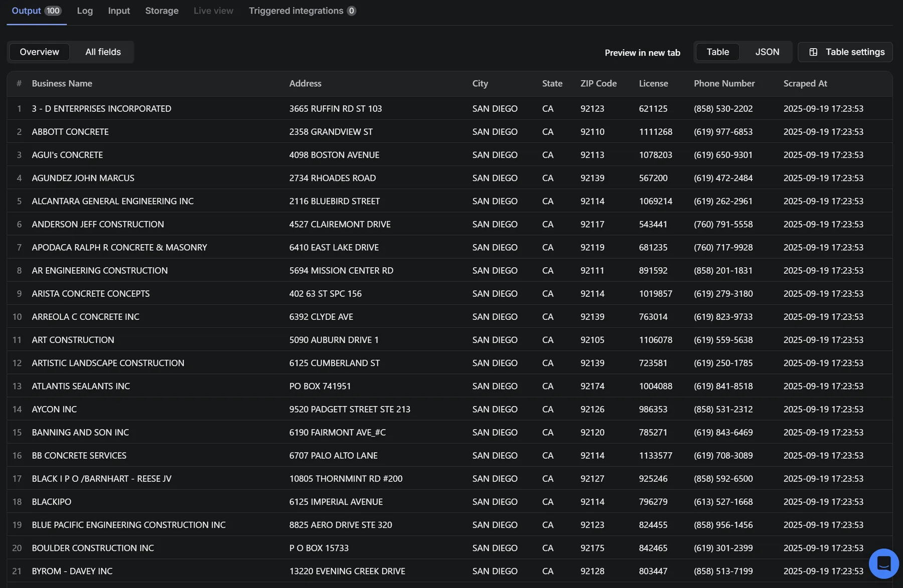Image resolution: width=903 pixels, height=588 pixels.
Task: Click BYROM - DAVEY INC cell
Action: [72, 571]
